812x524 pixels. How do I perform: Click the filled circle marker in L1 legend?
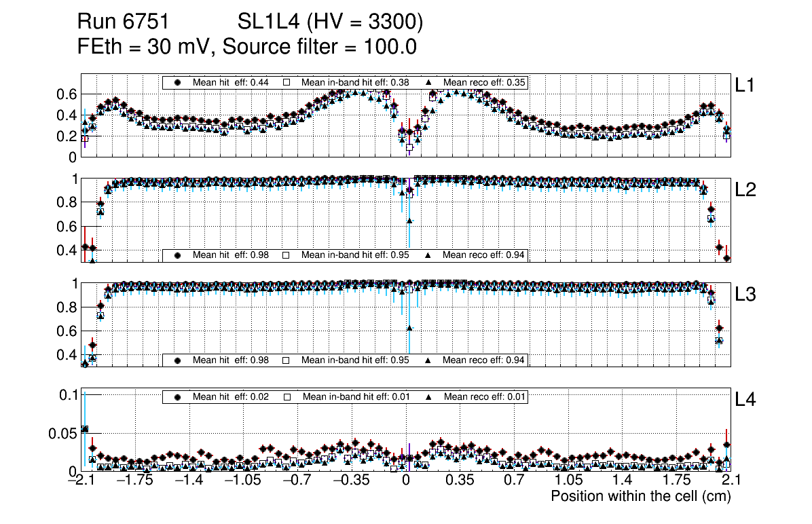pyautogui.click(x=178, y=82)
